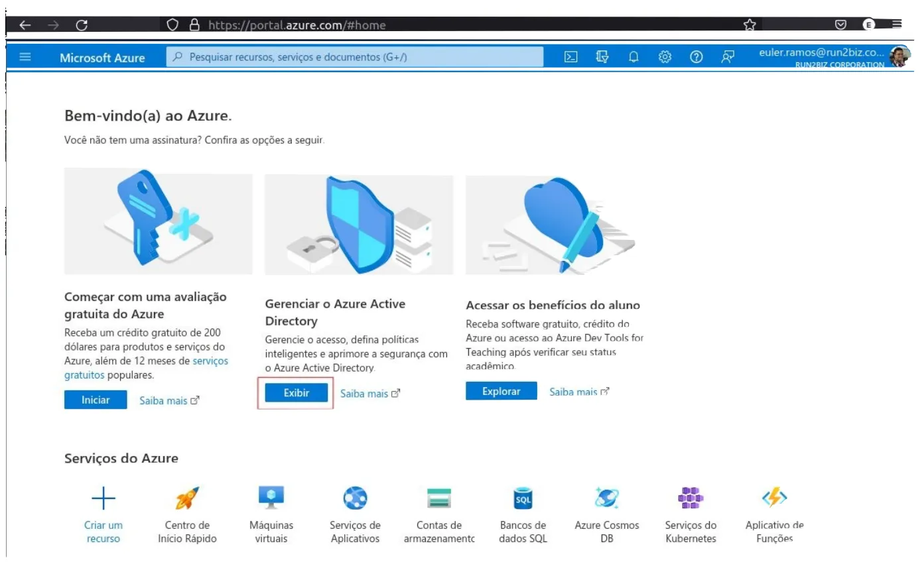The width and height of the screenshot is (924, 566).
Task: Go back in the browser
Action: 25,25
